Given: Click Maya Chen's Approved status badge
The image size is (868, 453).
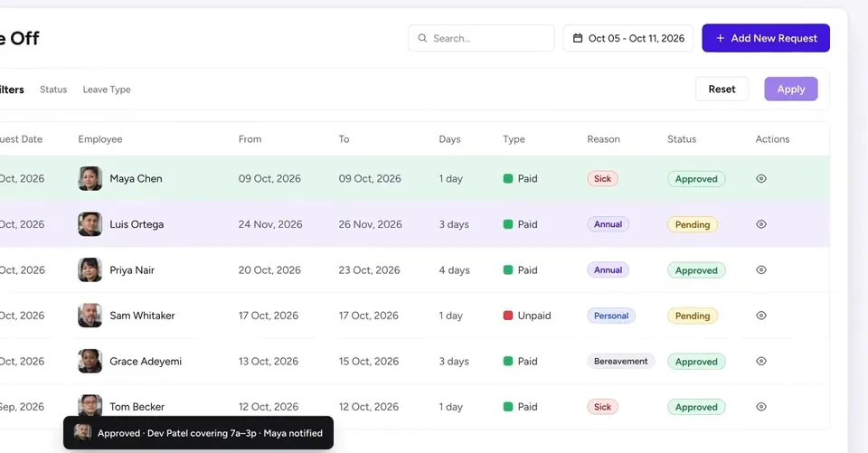Looking at the screenshot, I should tap(696, 179).
